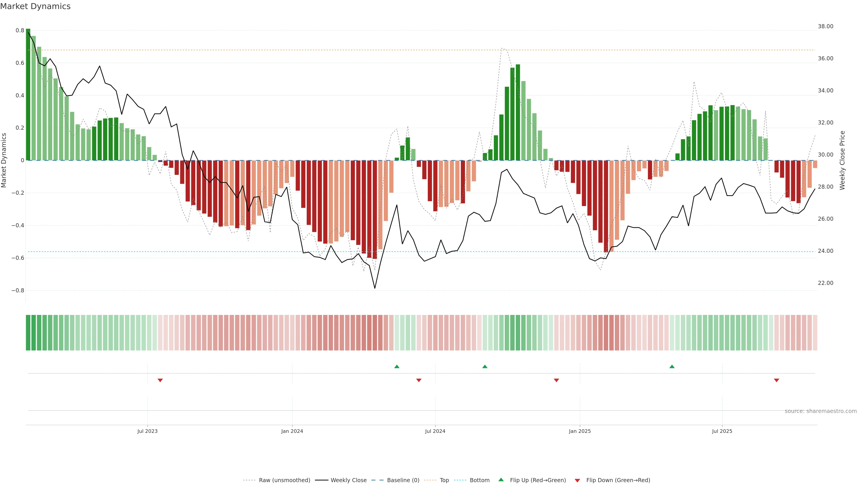
Task: Click the Jul 2025 x-axis label
Action: (x=722, y=431)
